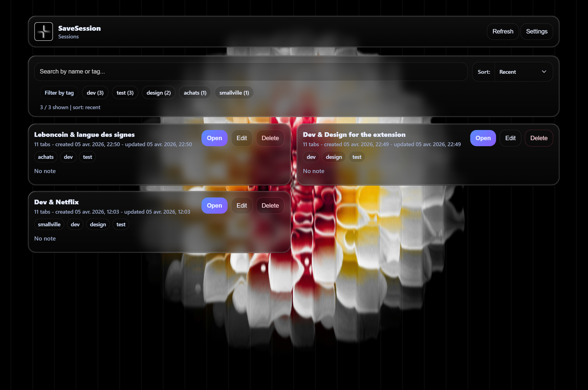Click the date line created 05 avr. 2026, 22:50

point(113,144)
